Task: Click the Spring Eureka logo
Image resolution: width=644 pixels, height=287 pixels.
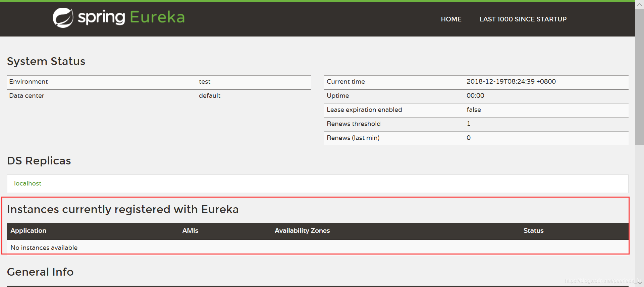Action: click(119, 17)
